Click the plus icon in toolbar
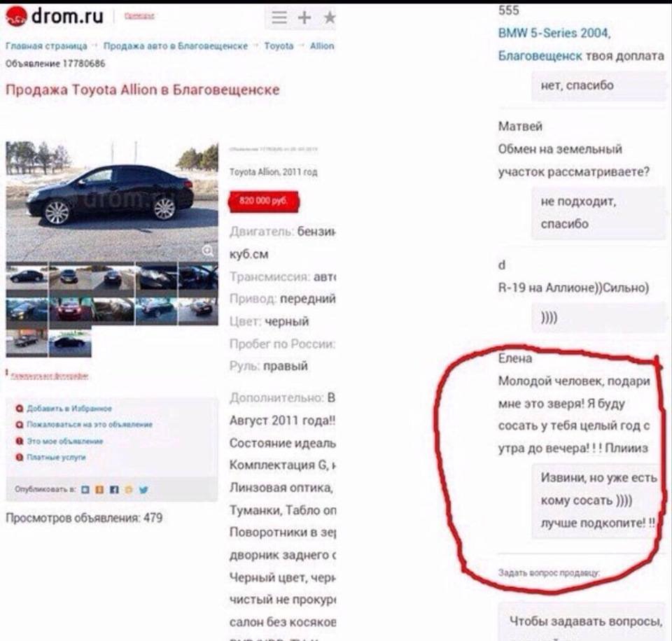The image size is (672, 641). (x=304, y=17)
